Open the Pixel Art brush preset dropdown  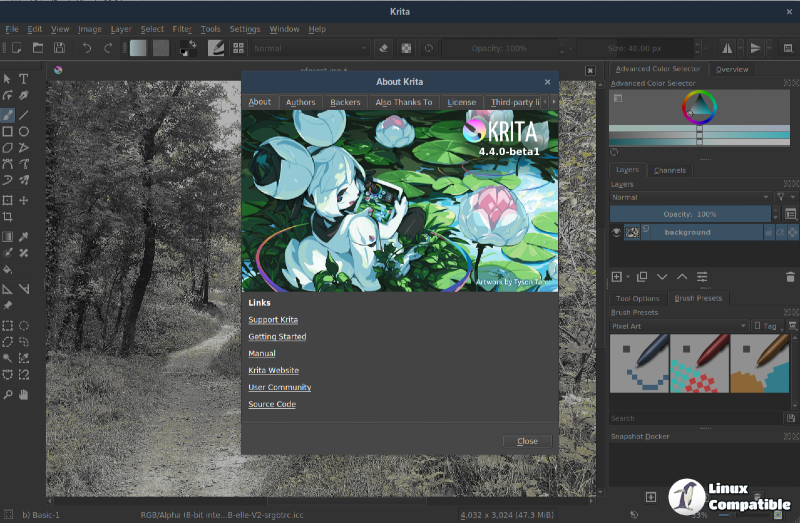678,326
